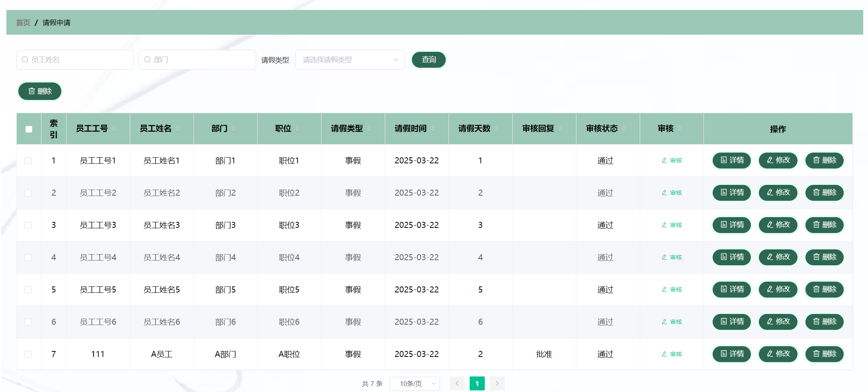
Task: Open the 10条/页 page size dropdown
Action: pos(415,384)
